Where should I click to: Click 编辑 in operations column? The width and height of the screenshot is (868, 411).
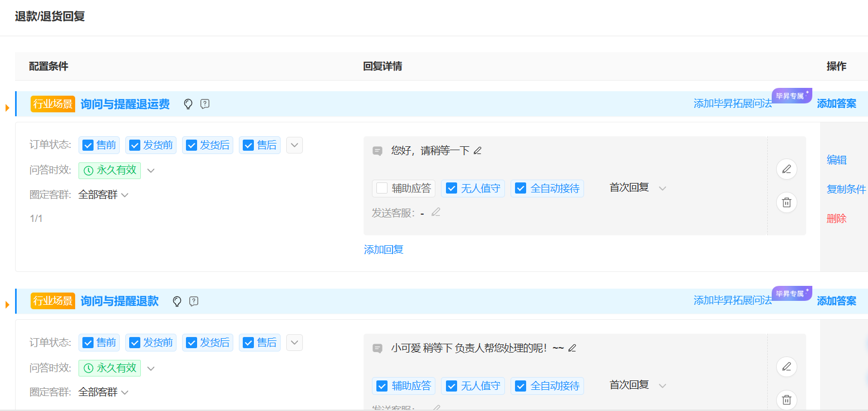836,160
